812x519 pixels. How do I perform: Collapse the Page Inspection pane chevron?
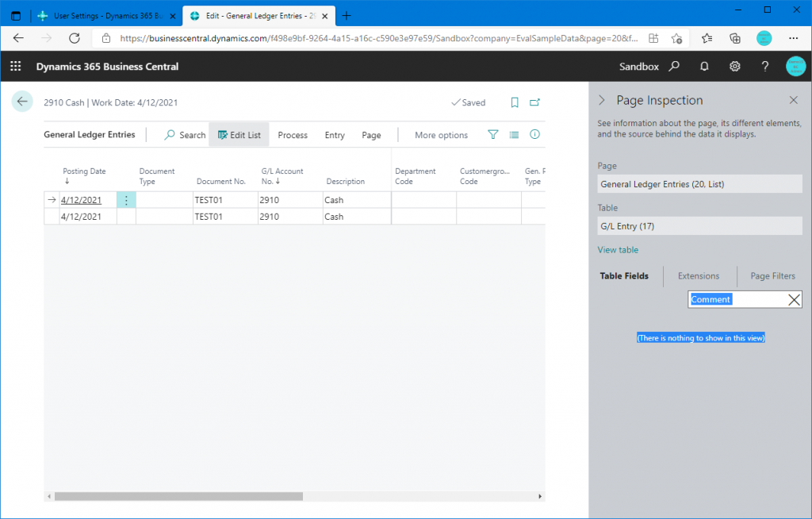[602, 100]
